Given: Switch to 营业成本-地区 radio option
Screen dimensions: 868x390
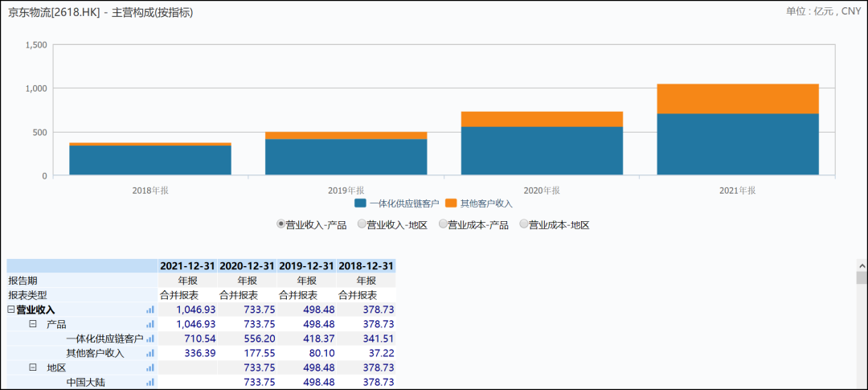Looking at the screenshot, I should coord(524,225).
